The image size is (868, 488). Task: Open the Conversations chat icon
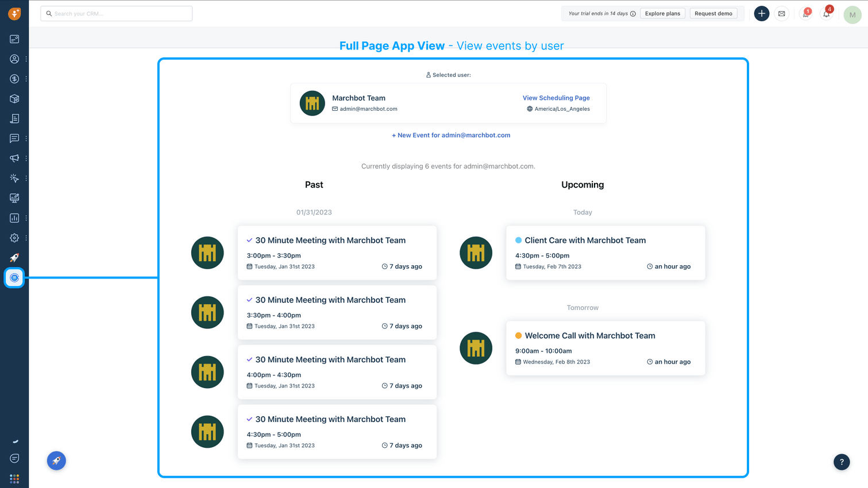(14, 138)
